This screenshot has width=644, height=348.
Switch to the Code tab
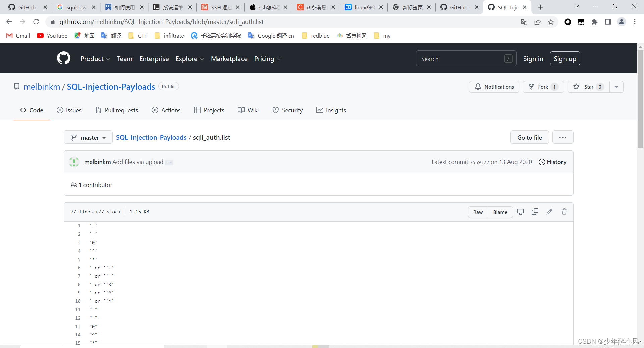pos(32,110)
